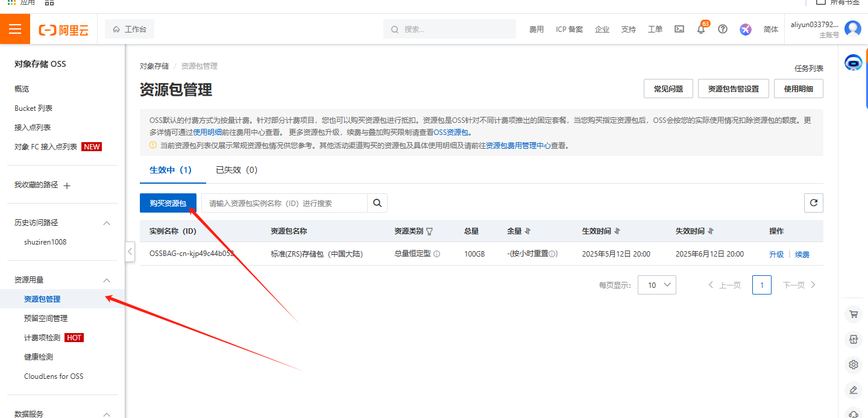Sort by effective time column
Screen dimensions: 868x418
617,231
